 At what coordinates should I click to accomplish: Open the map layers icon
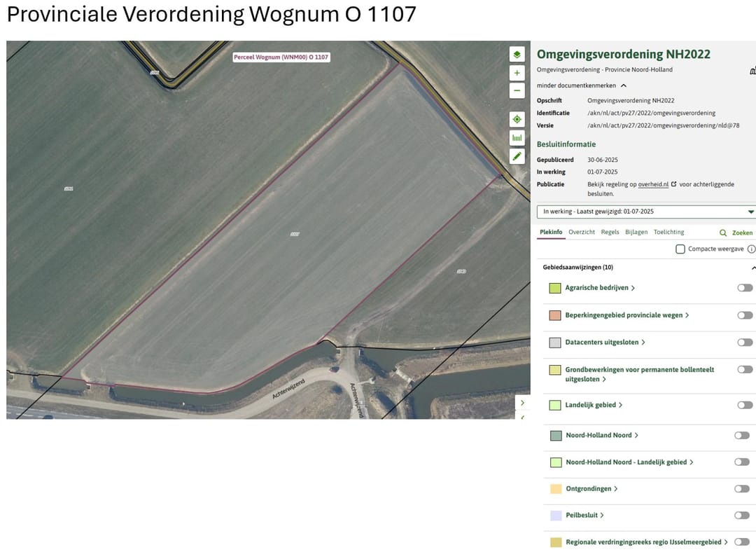point(517,55)
